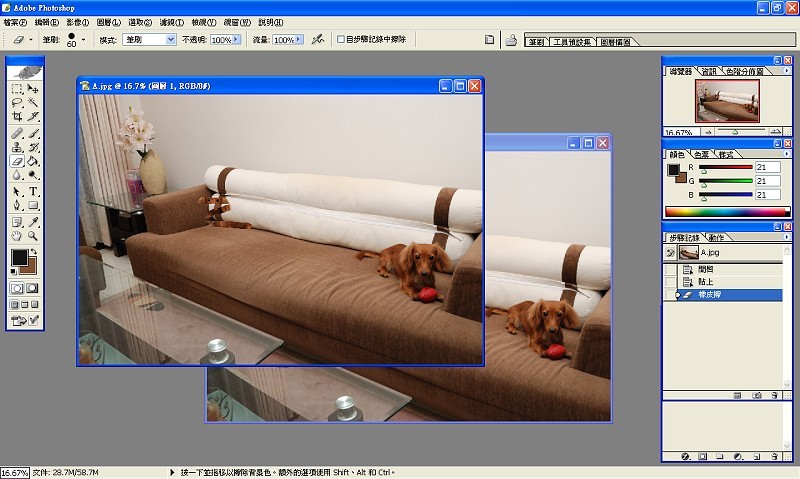Select the Crop tool
Viewport: 800px width, 479px height.
click(17, 116)
